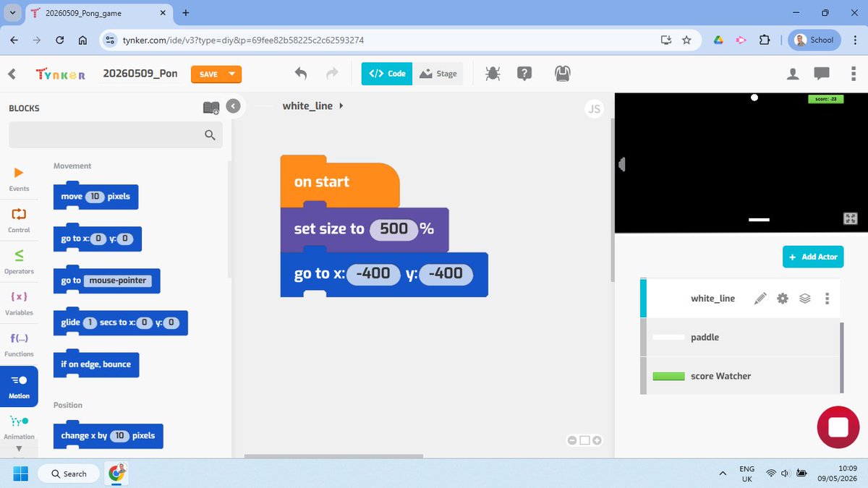
Task: Click the if on edge, bounce block
Action: coord(96,364)
